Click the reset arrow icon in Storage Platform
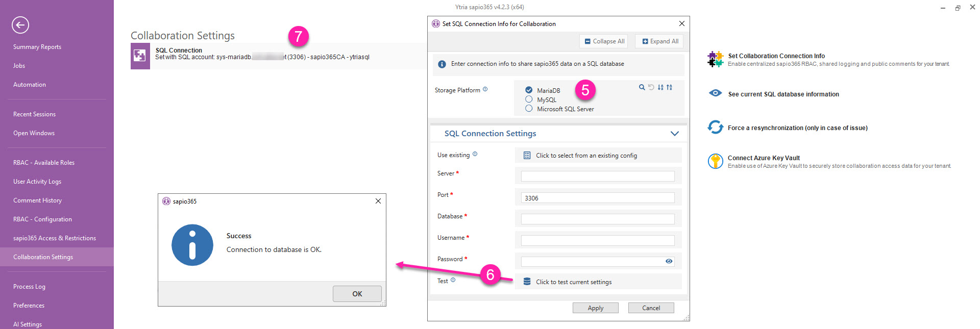 pyautogui.click(x=651, y=87)
